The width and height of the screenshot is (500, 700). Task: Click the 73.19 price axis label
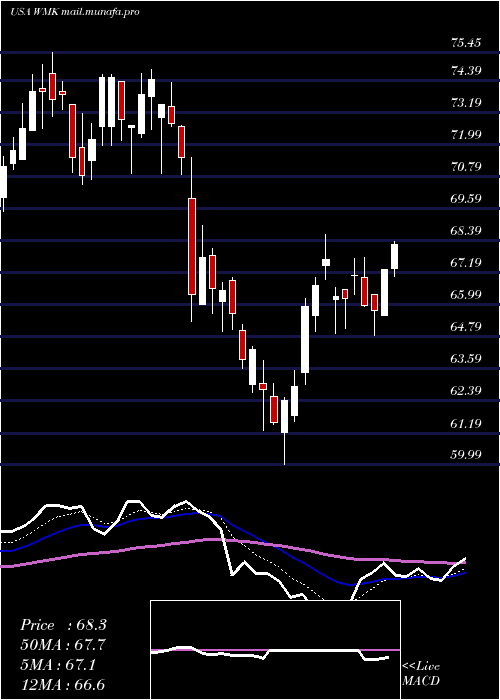(466, 103)
